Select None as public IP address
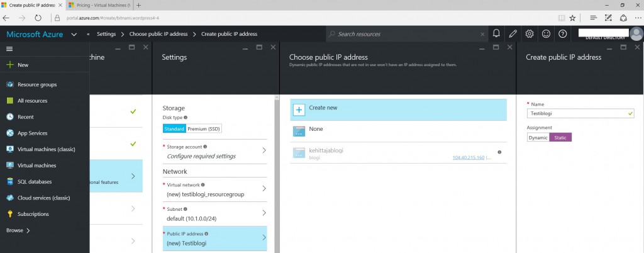 pos(398,132)
